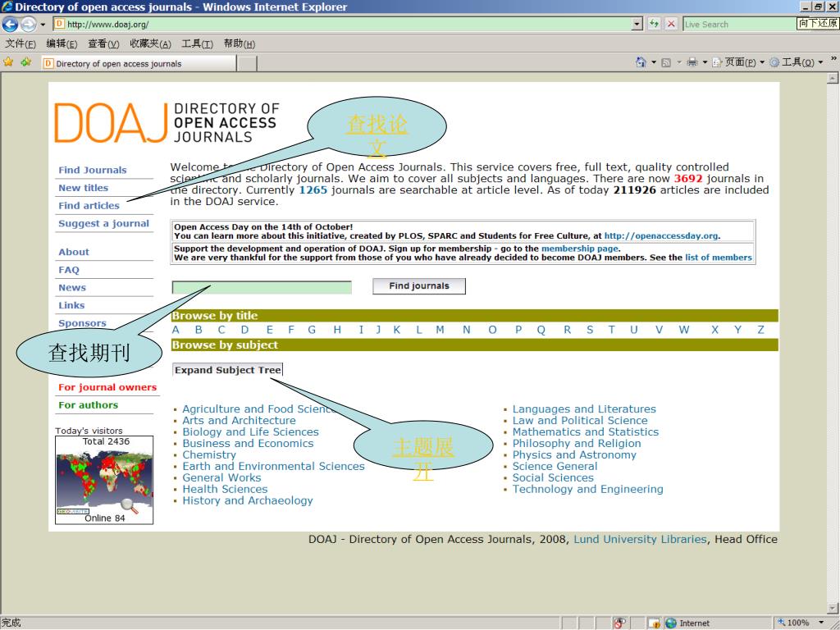
Task: Open Mathematics and Statistics subject
Action: point(586,431)
